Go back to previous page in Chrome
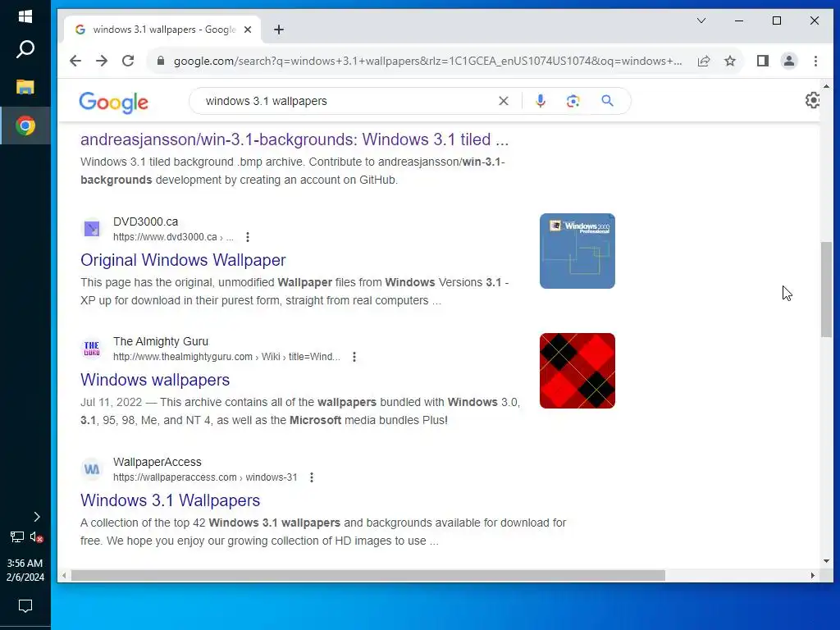Image resolution: width=840 pixels, height=630 pixels. (75, 61)
